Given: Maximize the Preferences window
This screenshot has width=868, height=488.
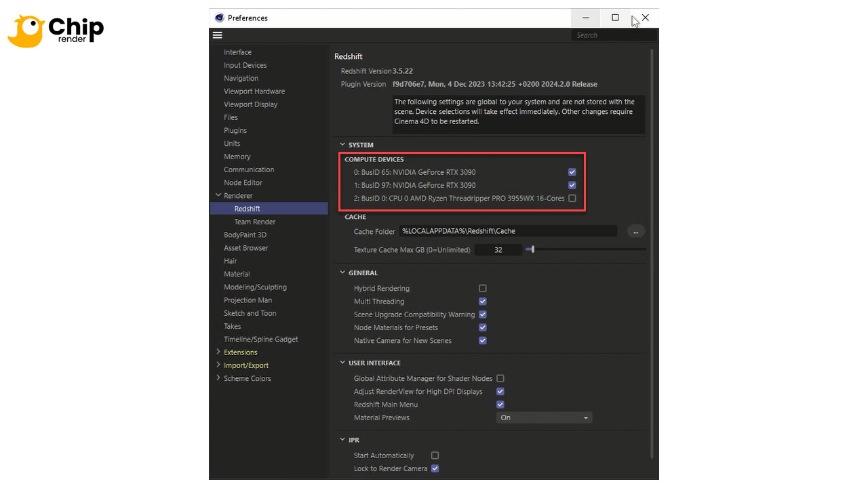Looking at the screenshot, I should click(615, 18).
